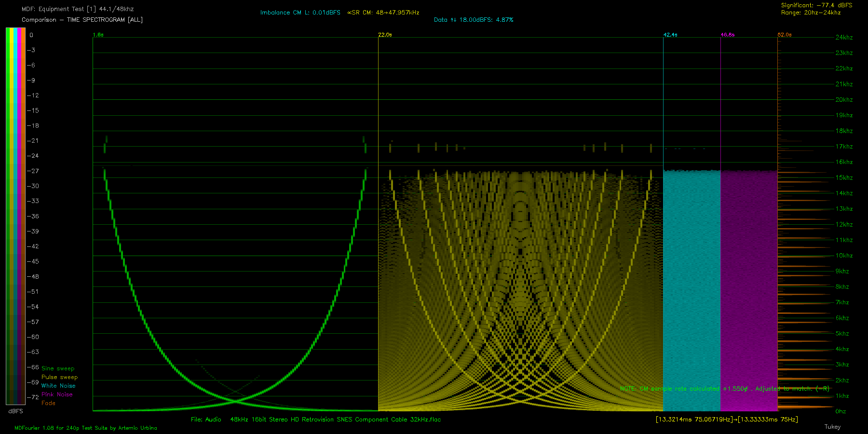Click the 22.0s time marker label
The width and height of the screenshot is (868, 434).
pos(385,35)
